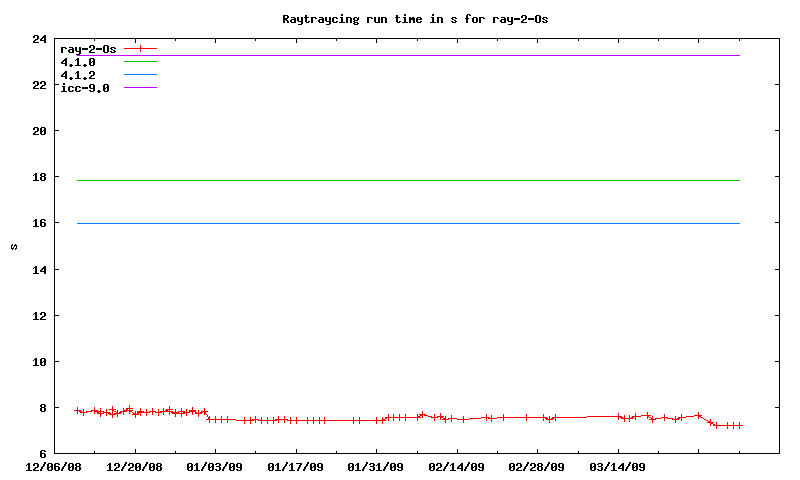Click the horizontal line at 16 s
Viewport: 800px width, 480px height.
coord(400,223)
